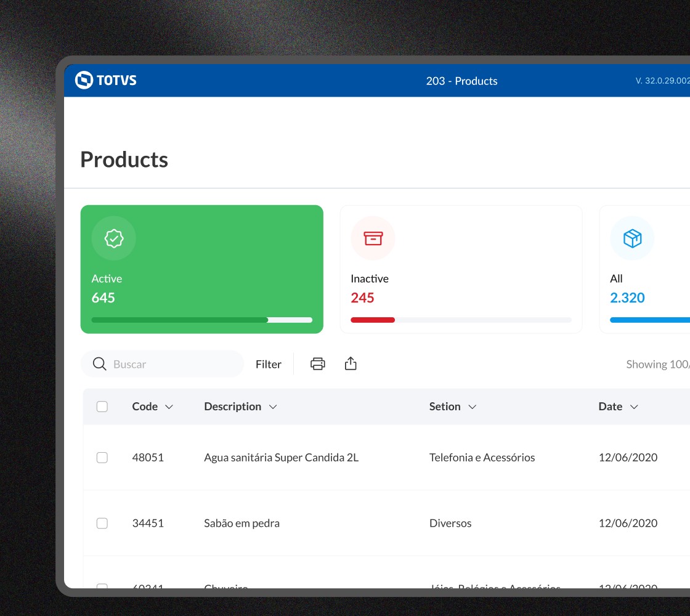Click code cell 48051
690x616 pixels.
148,458
